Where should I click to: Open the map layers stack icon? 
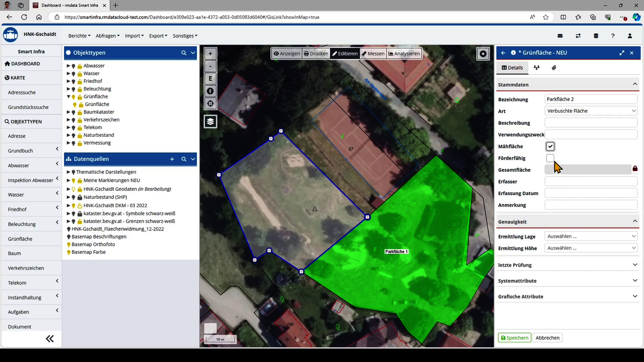pos(210,121)
